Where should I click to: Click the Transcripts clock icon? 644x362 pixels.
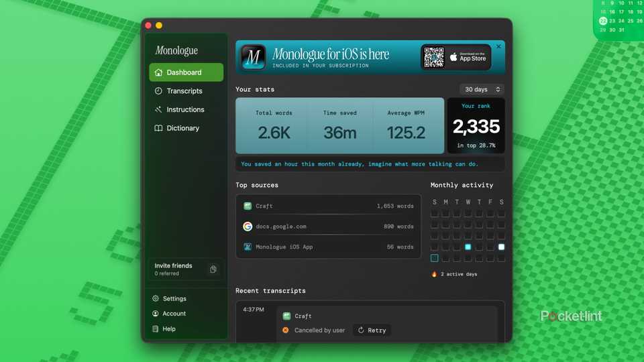pyautogui.click(x=158, y=90)
